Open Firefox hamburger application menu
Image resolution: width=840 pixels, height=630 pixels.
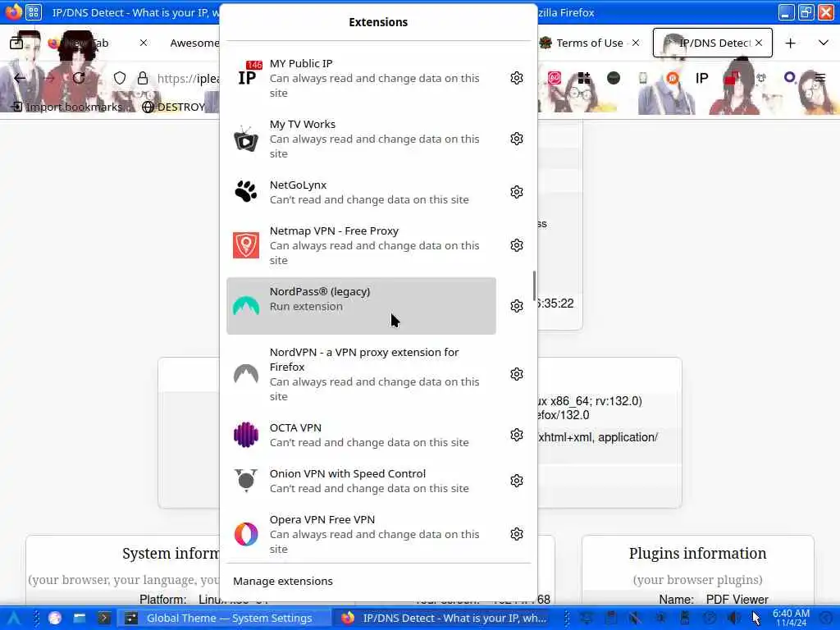[819, 78]
